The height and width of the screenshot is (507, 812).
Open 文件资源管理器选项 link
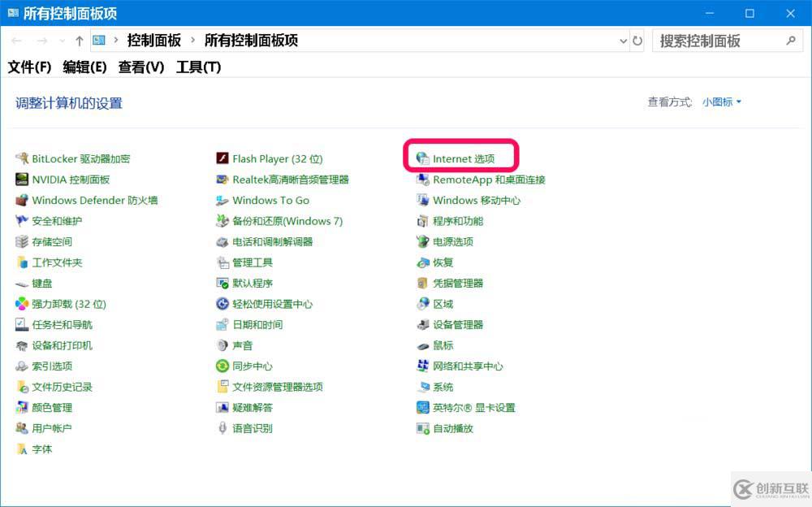278,387
